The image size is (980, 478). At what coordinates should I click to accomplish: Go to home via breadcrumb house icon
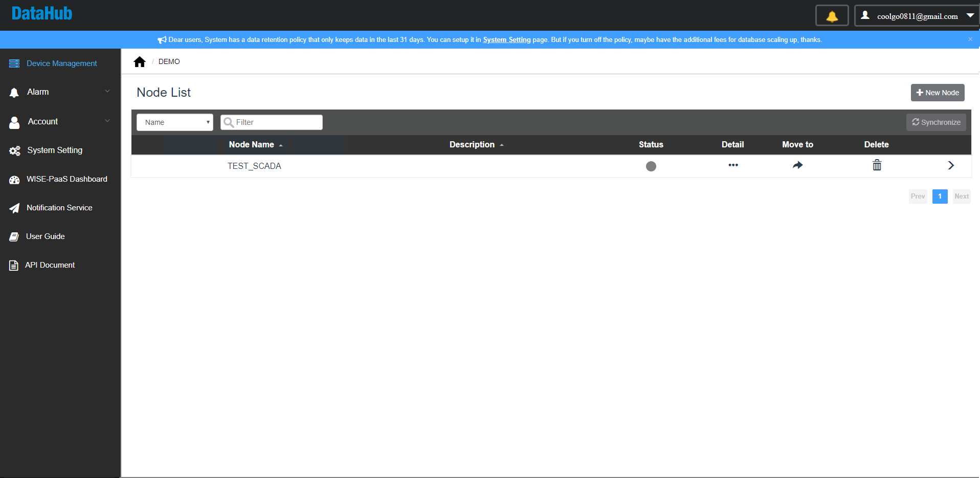coord(140,62)
